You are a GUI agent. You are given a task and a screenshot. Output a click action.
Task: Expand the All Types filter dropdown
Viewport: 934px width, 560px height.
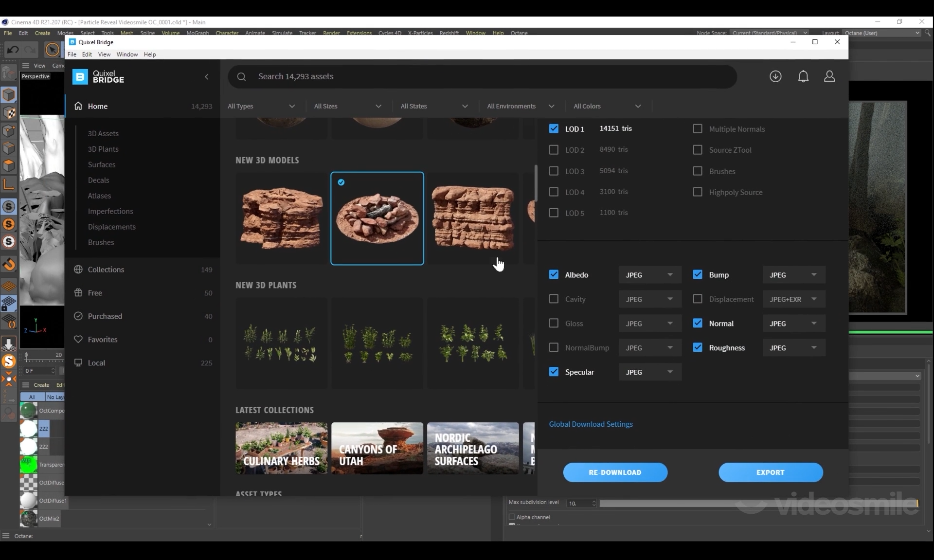pos(262,106)
